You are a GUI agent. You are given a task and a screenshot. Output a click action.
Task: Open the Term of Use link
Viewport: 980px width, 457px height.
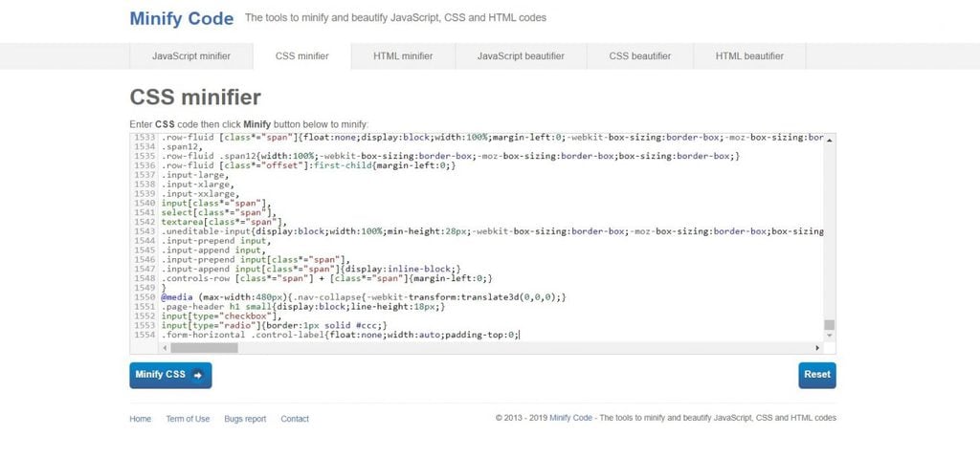tap(188, 419)
